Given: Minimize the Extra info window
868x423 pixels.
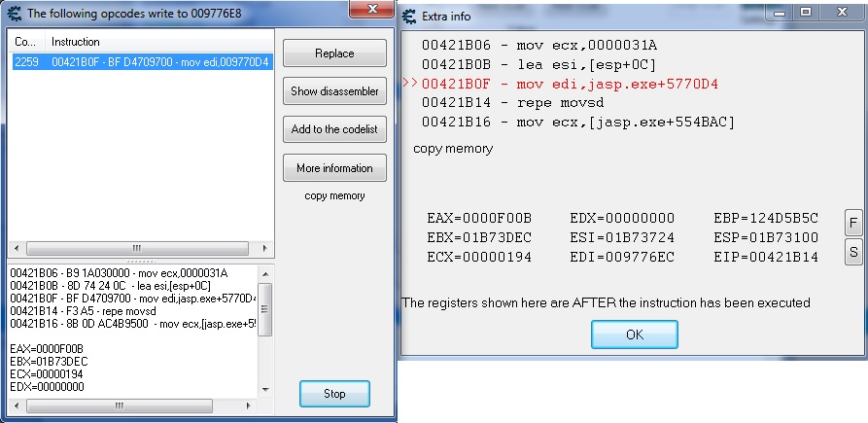Looking at the screenshot, I should point(778,14).
